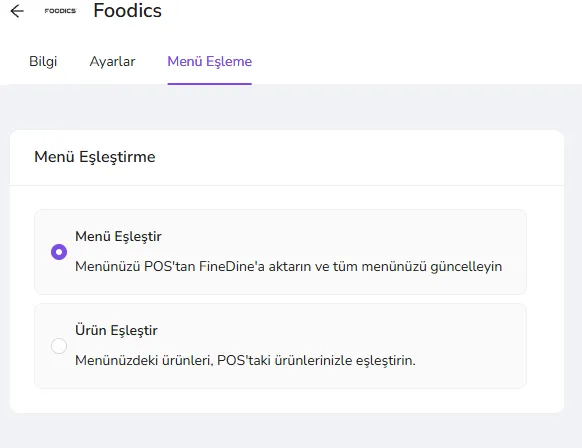The image size is (582, 448).
Task: Click the description starting with Menünüzü POS'tan FineDine'a
Action: 289,266
